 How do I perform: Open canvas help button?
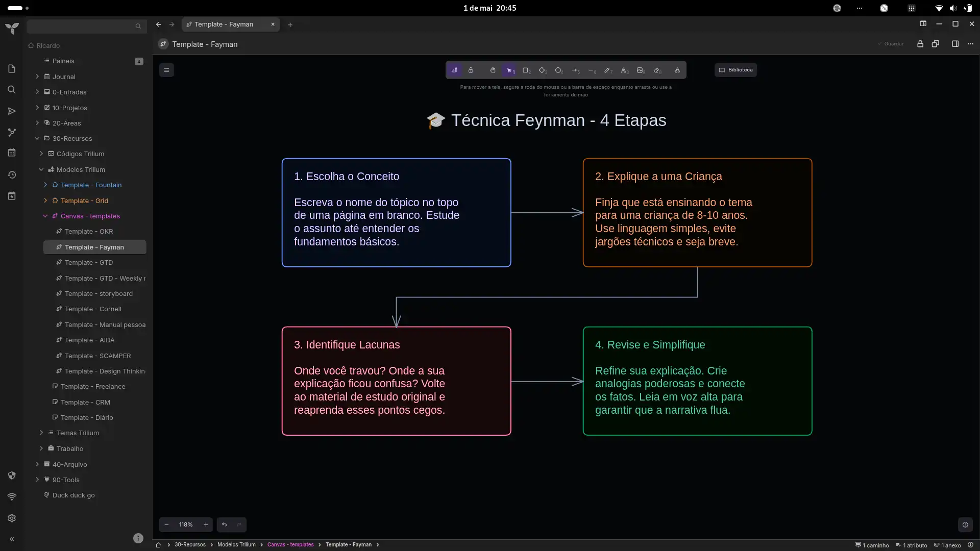coord(965,524)
